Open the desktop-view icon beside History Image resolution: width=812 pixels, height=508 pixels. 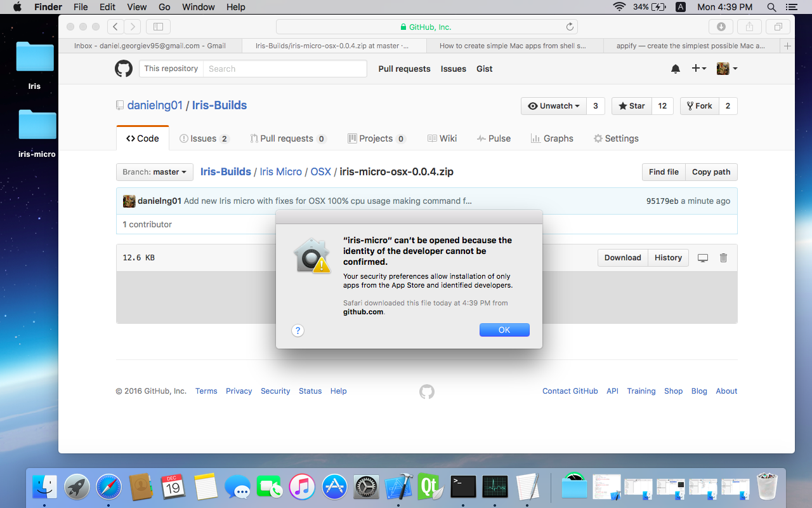coord(703,258)
